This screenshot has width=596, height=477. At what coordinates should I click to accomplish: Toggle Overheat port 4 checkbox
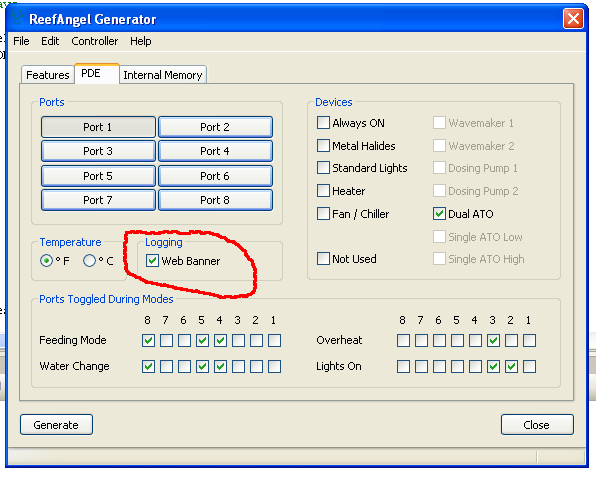tap(476, 341)
